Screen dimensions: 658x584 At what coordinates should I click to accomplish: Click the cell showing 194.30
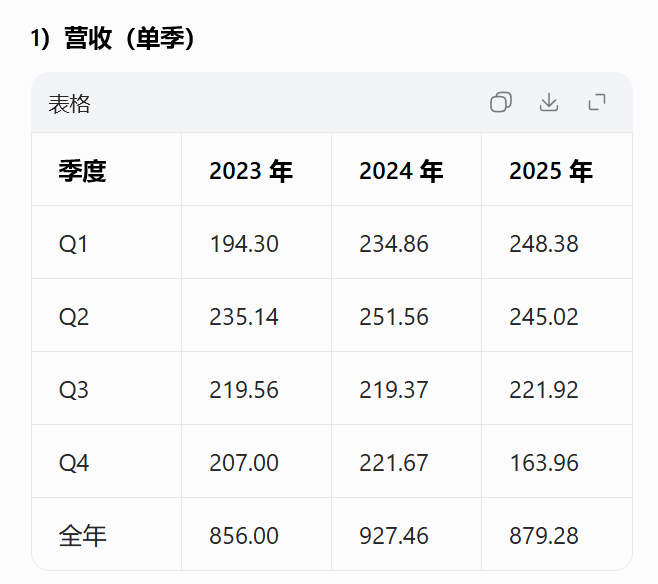tap(244, 244)
